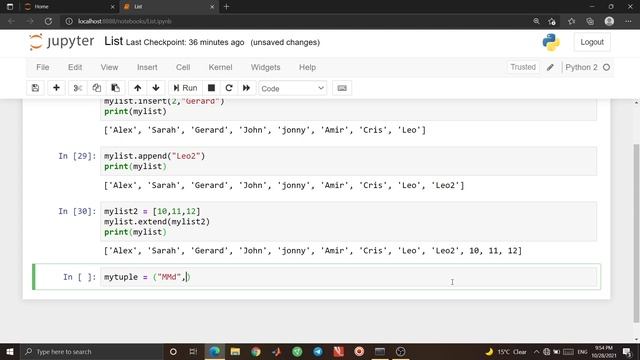Click the In [30] output list text
The height and width of the screenshot is (360, 640).
point(313,251)
